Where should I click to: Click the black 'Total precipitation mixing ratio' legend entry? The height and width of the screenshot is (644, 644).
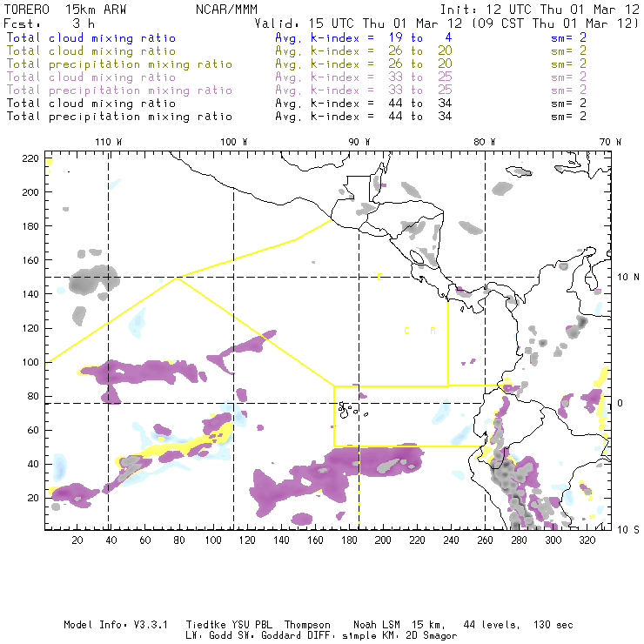(119, 117)
